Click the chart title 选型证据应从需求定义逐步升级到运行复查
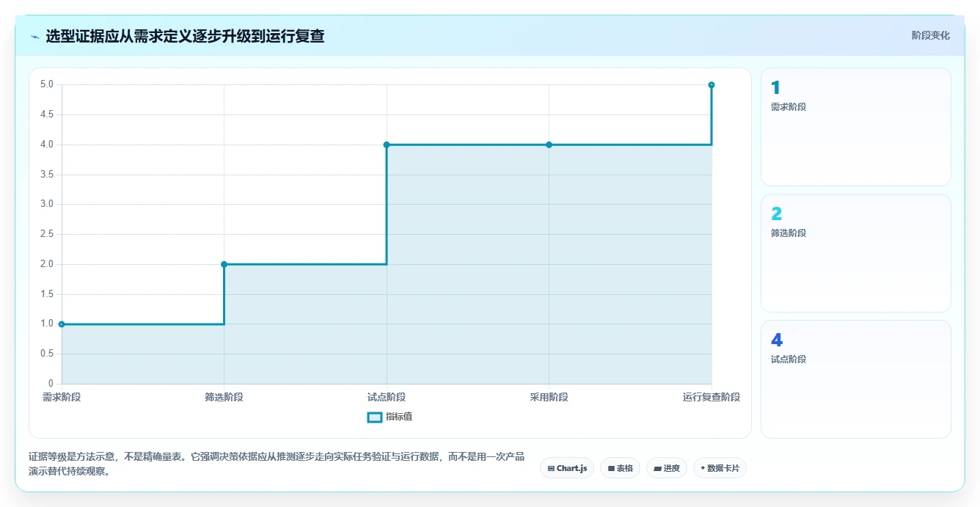980x507 pixels. point(185,36)
